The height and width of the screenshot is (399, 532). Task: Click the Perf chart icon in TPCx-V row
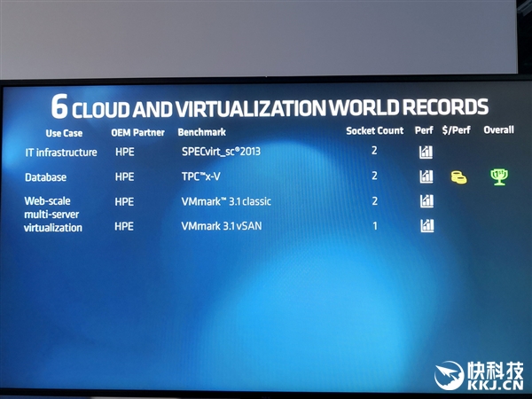[x=426, y=176]
